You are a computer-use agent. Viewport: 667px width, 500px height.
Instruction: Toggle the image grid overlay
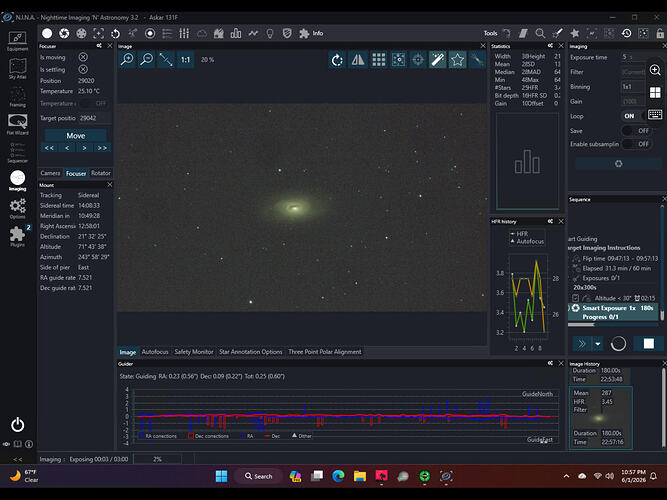tap(378, 60)
